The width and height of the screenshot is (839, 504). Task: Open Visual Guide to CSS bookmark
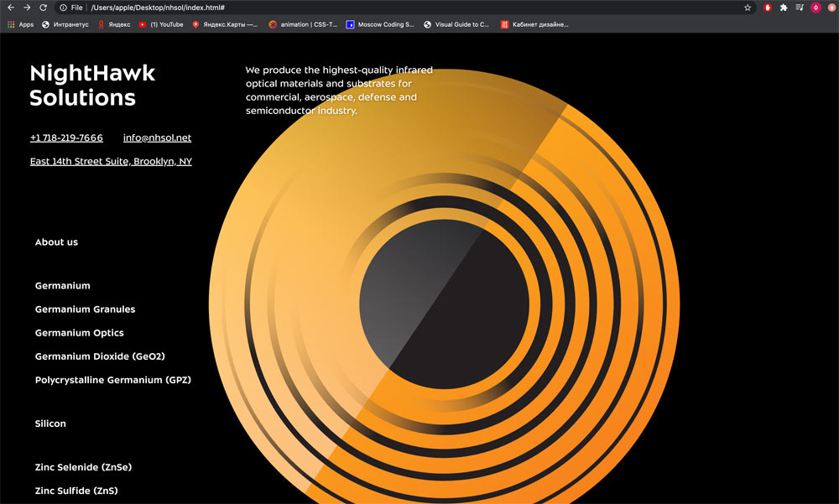point(456,24)
